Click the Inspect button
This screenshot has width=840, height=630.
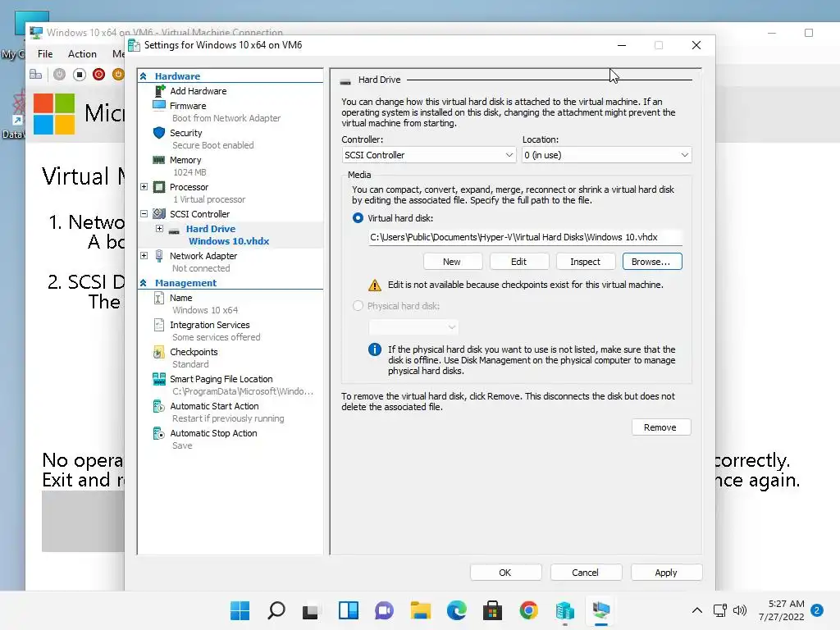(x=585, y=262)
